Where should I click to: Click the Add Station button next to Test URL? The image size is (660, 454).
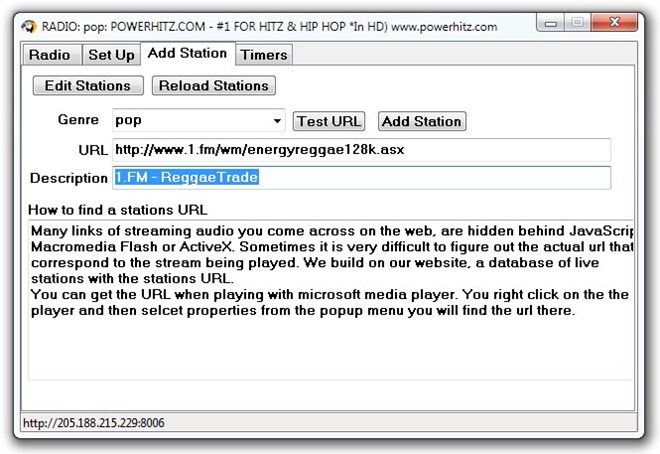click(422, 121)
